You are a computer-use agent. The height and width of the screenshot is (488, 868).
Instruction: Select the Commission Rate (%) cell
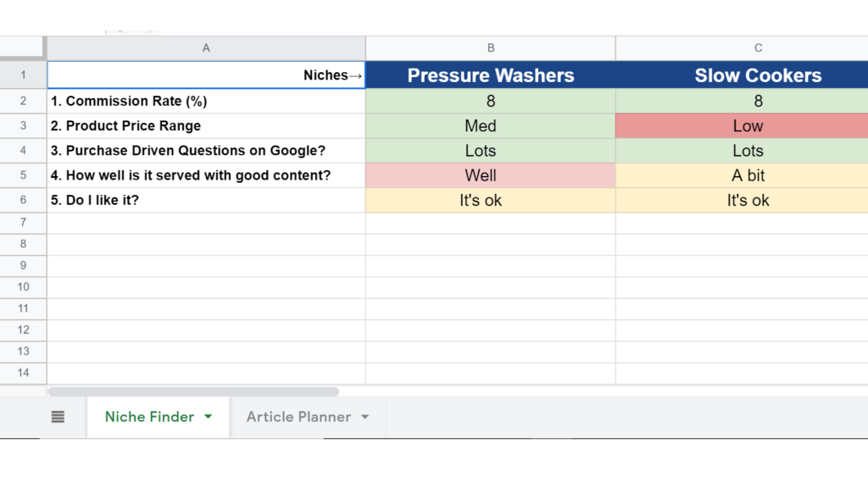[206, 101]
